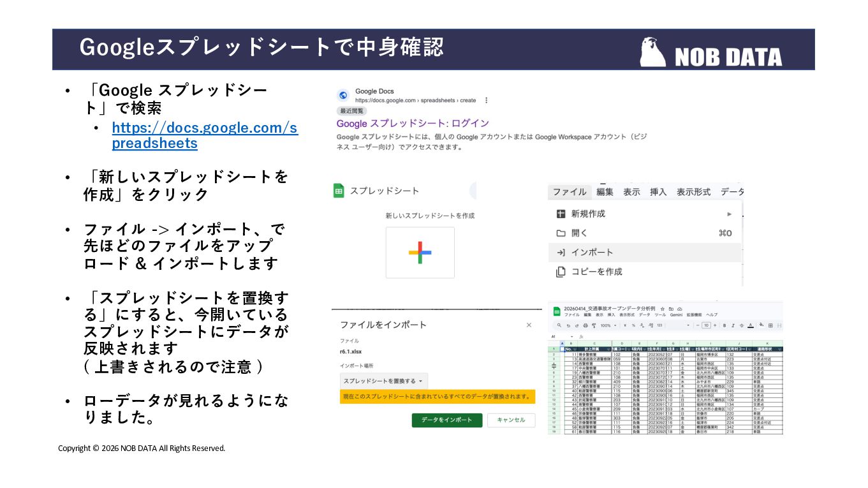Click ファイル in the large menu bar

tap(570, 192)
